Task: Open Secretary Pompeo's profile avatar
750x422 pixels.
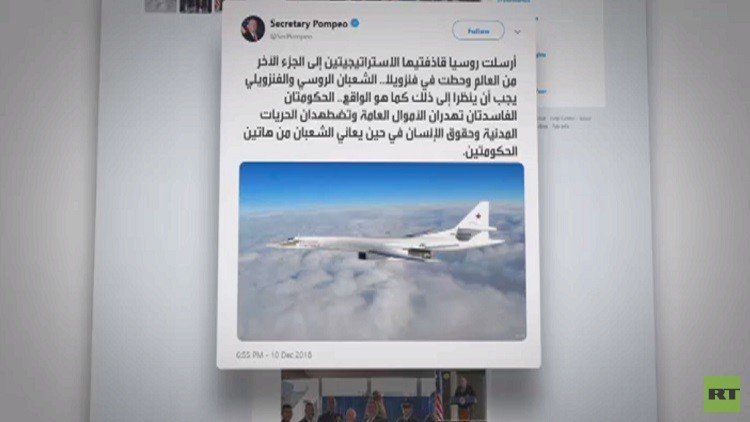Action: (253, 29)
